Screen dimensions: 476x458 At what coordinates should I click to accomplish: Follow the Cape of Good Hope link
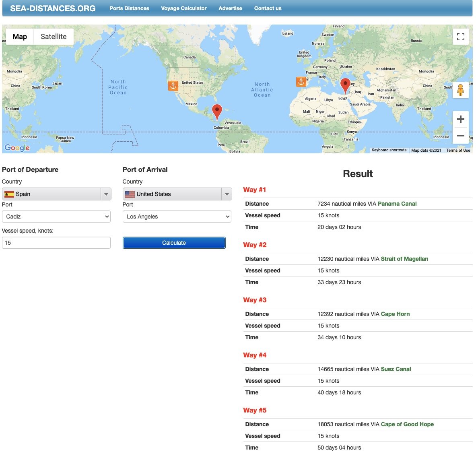407,424
